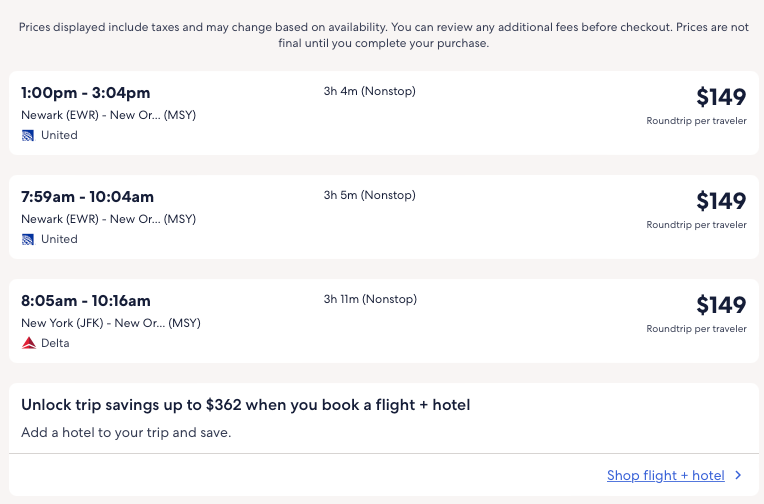The height and width of the screenshot is (504, 764).
Task: Click the chevron arrow beside Shop flight + hotel
Action: coord(738,476)
